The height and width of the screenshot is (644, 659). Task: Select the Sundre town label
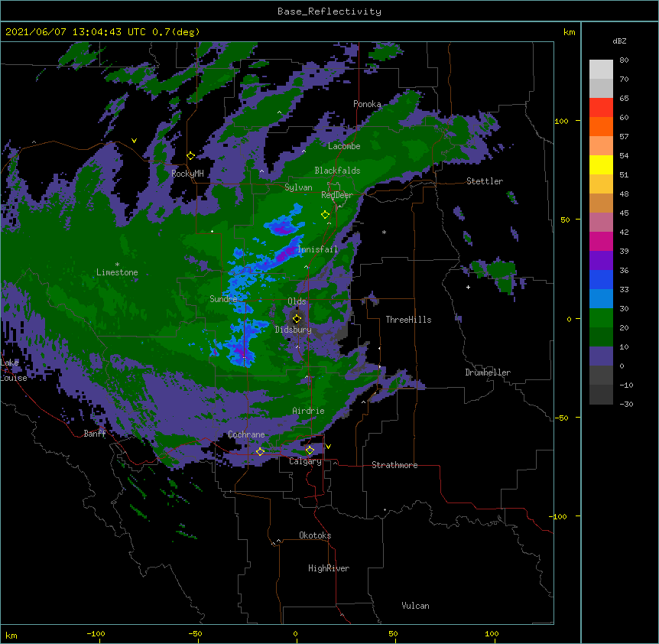[x=223, y=299]
